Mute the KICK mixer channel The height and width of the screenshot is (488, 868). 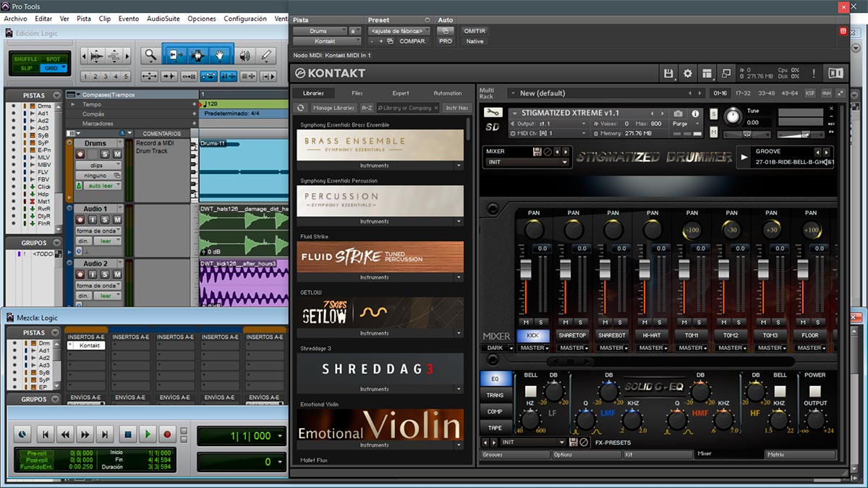526,322
